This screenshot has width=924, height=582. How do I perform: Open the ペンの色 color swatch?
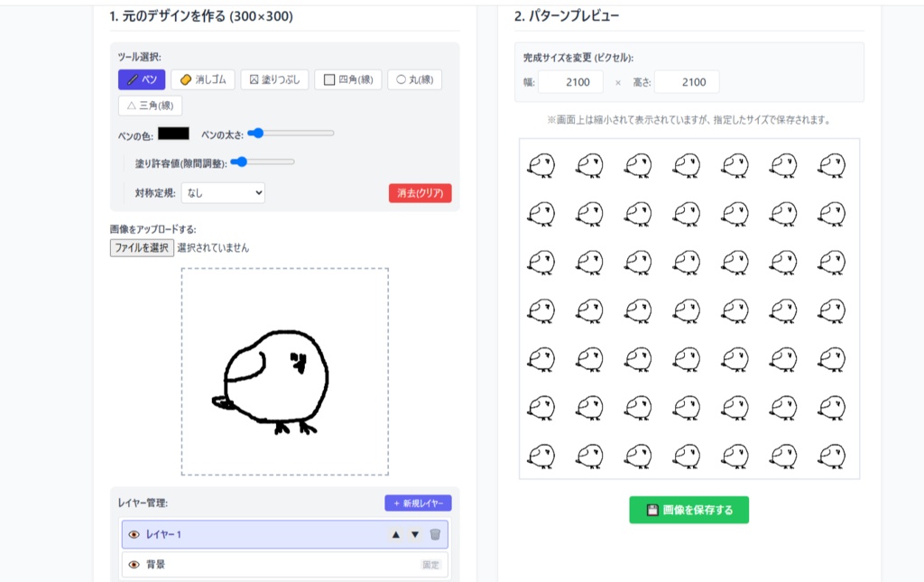click(x=173, y=134)
